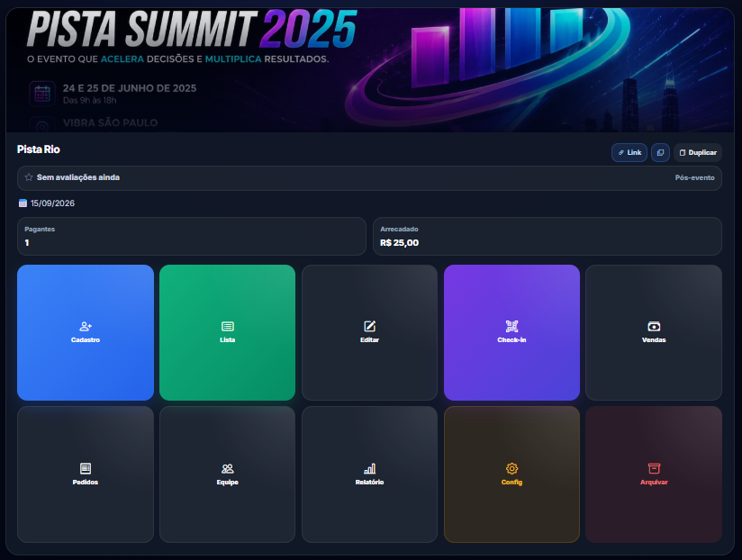
Task: Click the Pista Summit 2025 banner image
Action: coord(370,70)
